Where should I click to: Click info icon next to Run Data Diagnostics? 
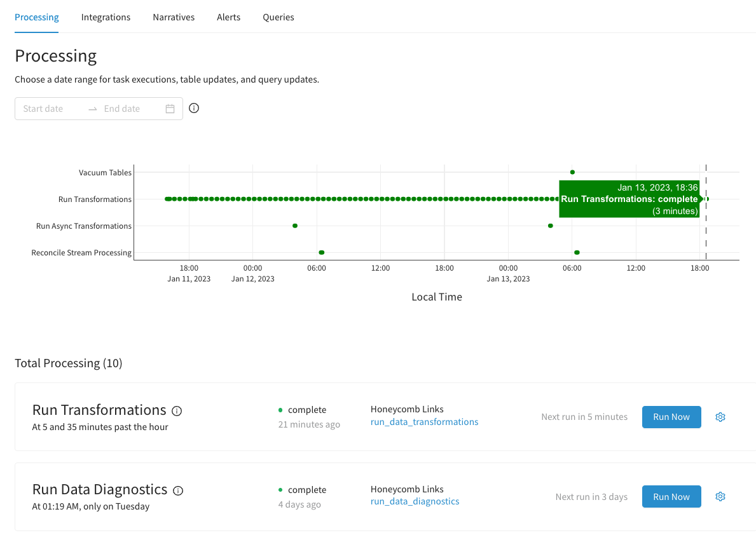pos(178,490)
